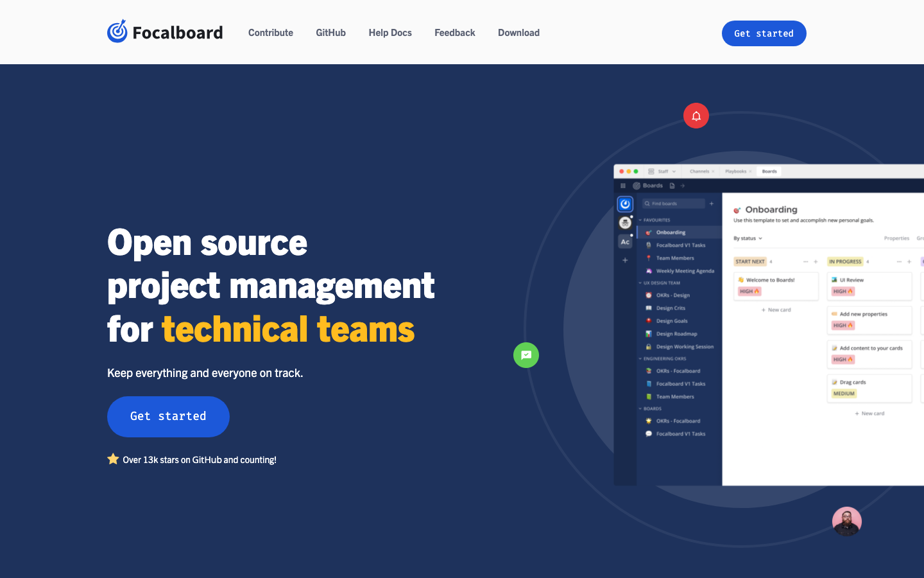Open START NEXT column options menu

pos(806,261)
